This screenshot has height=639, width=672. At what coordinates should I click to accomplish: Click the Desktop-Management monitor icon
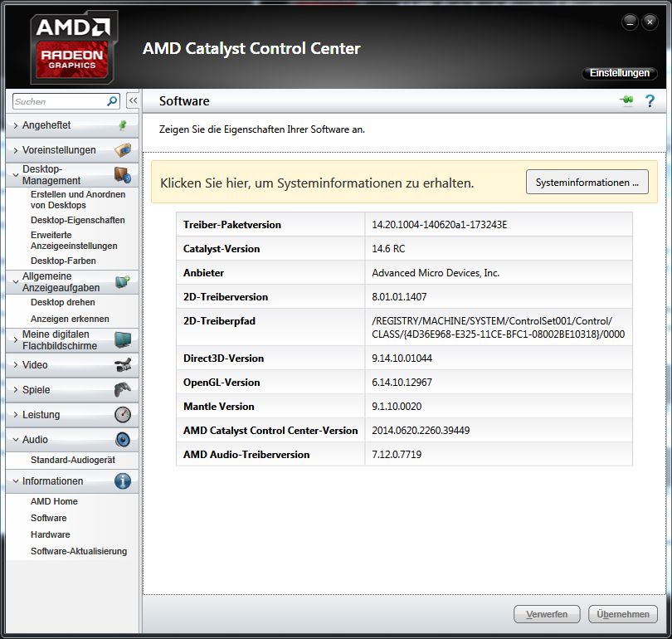[x=123, y=175]
